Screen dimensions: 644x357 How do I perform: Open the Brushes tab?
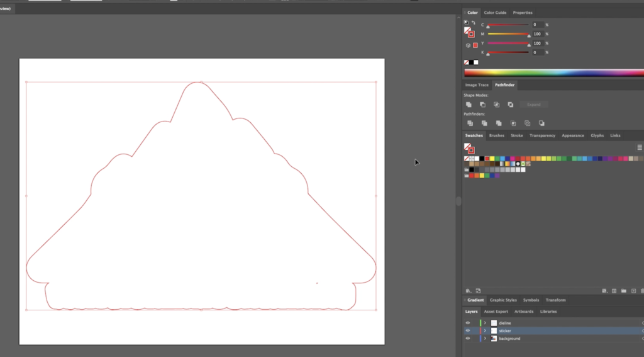497,136
